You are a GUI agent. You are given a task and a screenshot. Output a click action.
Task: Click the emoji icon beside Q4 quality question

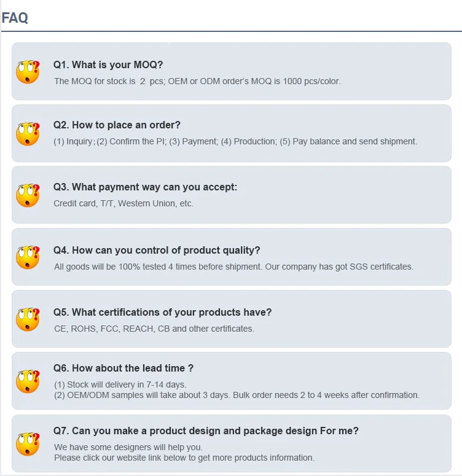coord(28,257)
